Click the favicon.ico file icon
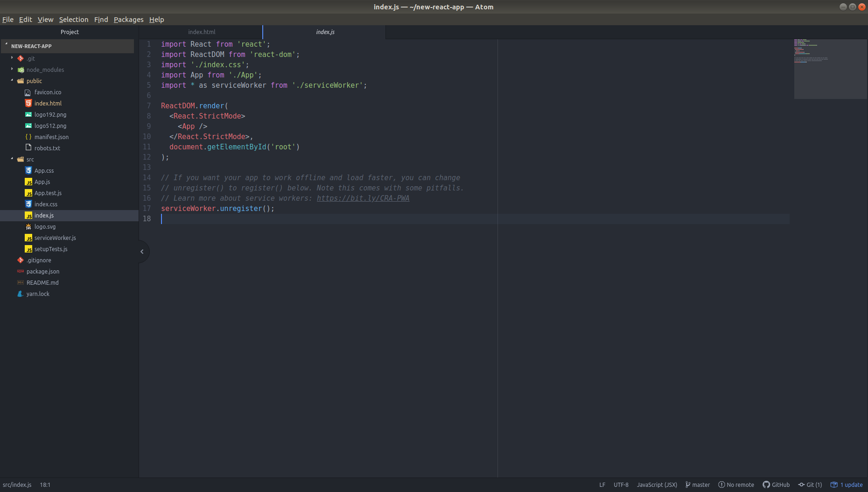The height and width of the screenshot is (492, 868). click(x=28, y=92)
